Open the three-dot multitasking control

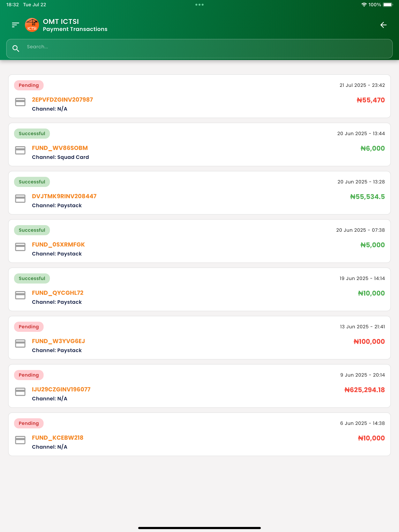tap(199, 4)
